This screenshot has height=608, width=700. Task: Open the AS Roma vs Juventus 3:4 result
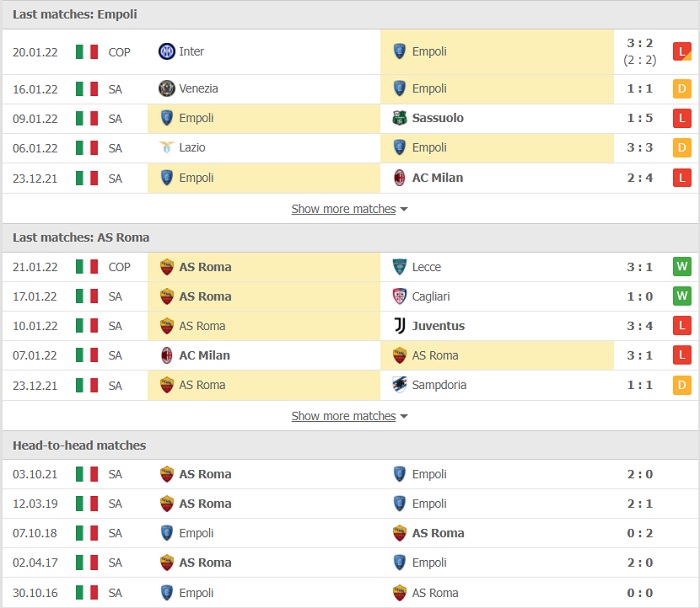tap(640, 326)
